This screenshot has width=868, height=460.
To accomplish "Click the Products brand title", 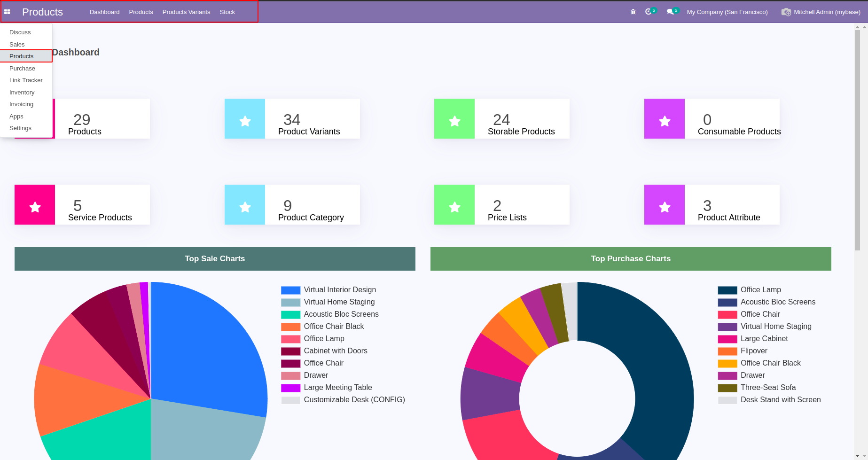I will coord(42,12).
